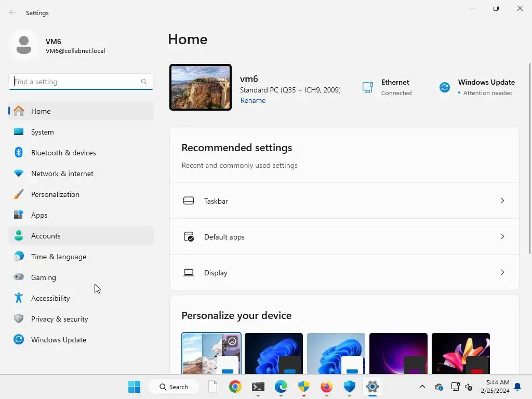Screen dimensions: 532x399
Task: Click into the Find a setting field
Action: pyautogui.click(x=81, y=82)
